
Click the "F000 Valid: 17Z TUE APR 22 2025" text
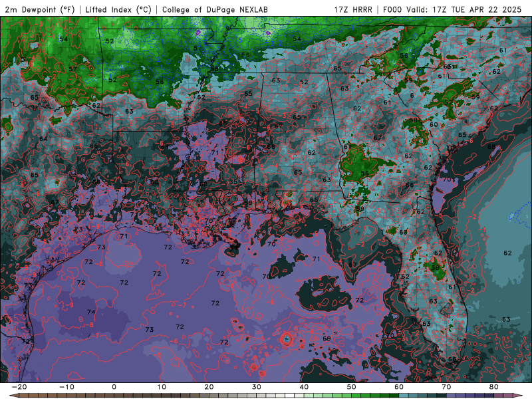[x=452, y=9]
